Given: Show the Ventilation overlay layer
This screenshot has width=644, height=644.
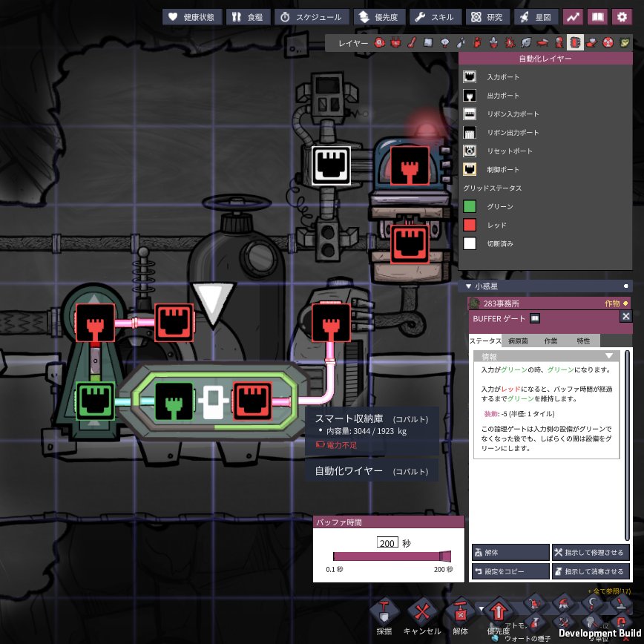Looking at the screenshot, I should (477, 42).
